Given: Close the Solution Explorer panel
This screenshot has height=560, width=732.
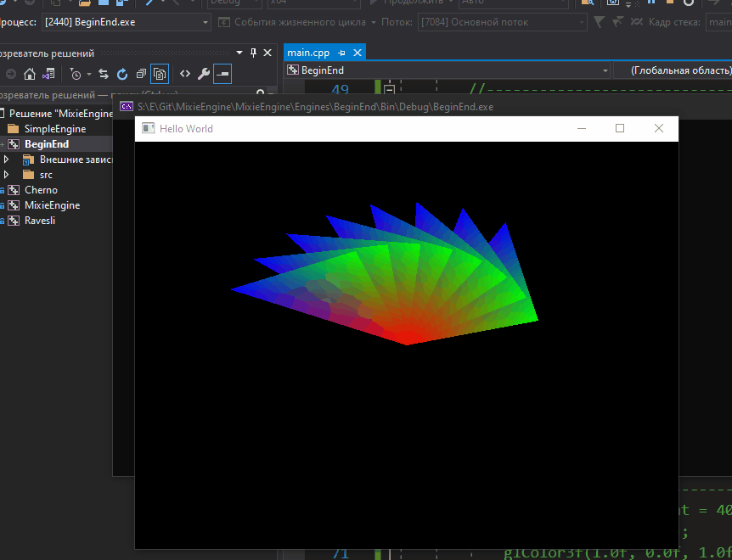Looking at the screenshot, I should click(x=267, y=53).
